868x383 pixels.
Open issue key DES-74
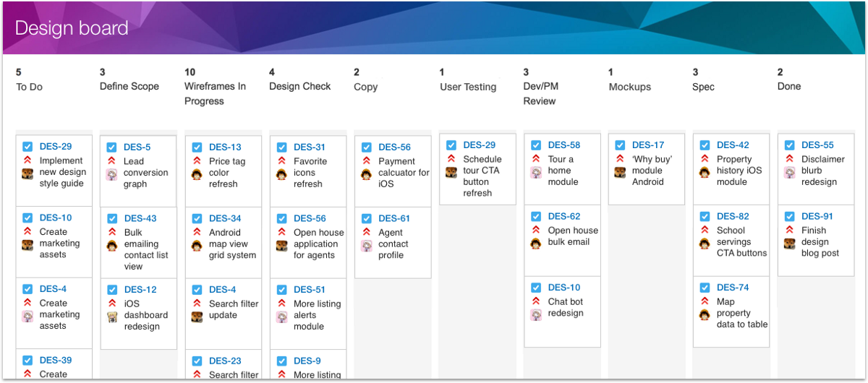coord(733,287)
